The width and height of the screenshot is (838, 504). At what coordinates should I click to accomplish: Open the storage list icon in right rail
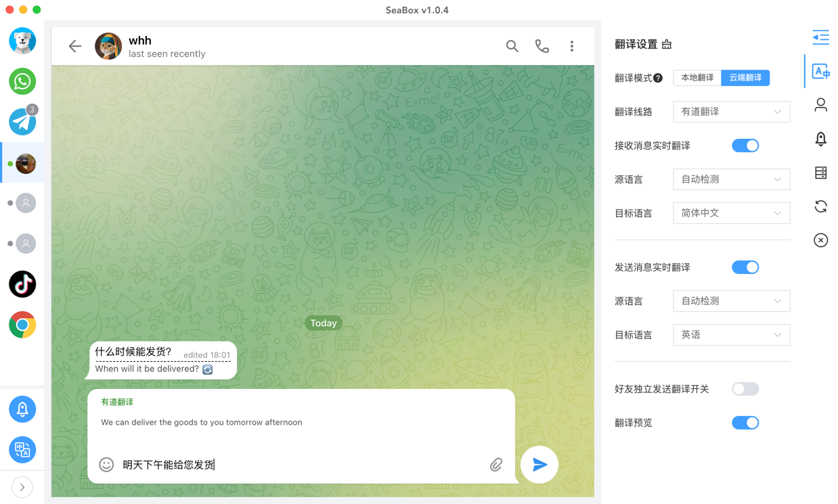[820, 173]
